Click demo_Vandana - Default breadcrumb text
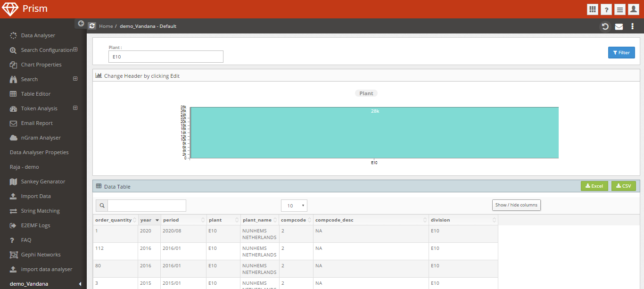This screenshot has width=644, height=289. 148,26
